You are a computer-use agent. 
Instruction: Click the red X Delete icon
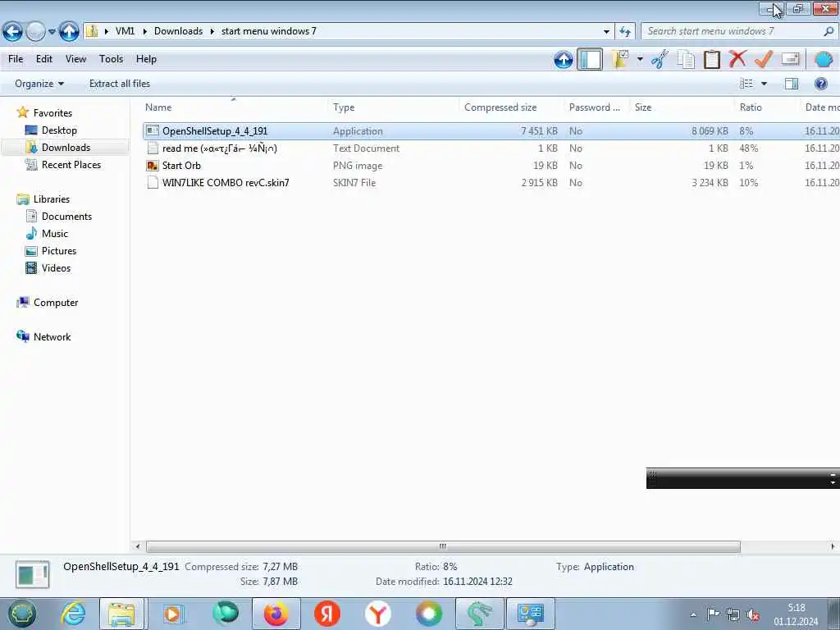point(737,58)
